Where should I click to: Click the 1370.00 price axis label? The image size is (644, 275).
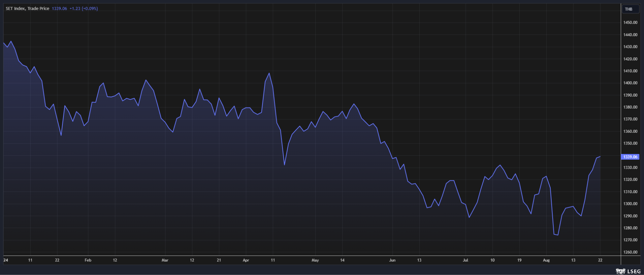click(x=630, y=119)
